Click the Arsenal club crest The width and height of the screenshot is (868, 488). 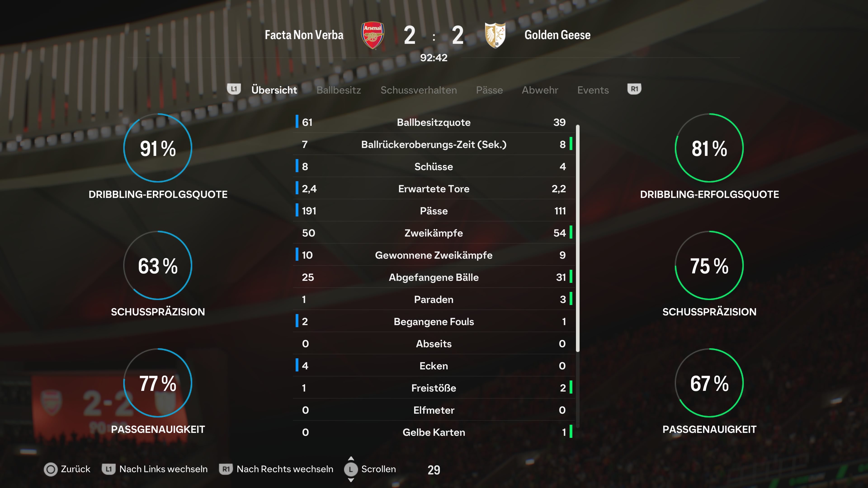point(372,35)
